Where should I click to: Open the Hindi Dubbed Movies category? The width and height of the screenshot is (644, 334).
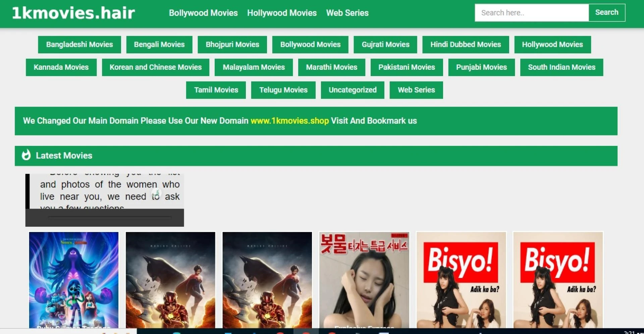tap(466, 44)
